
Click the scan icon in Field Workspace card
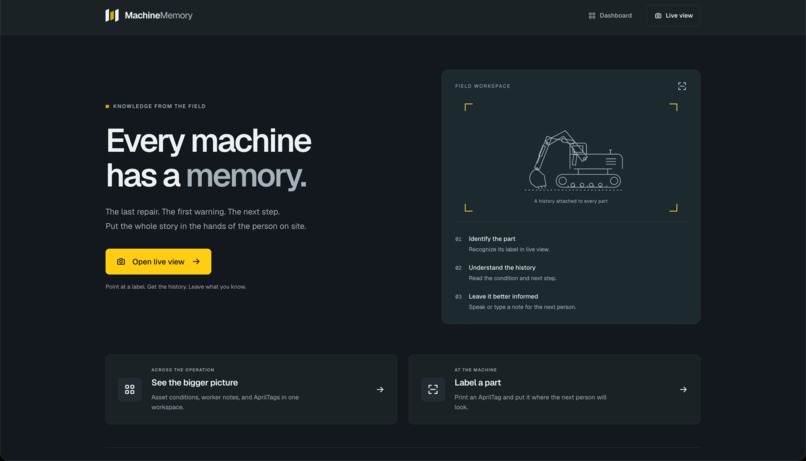682,86
